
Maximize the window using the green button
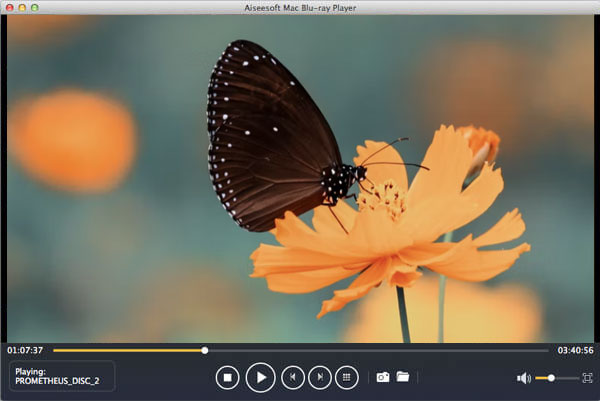pos(34,7)
